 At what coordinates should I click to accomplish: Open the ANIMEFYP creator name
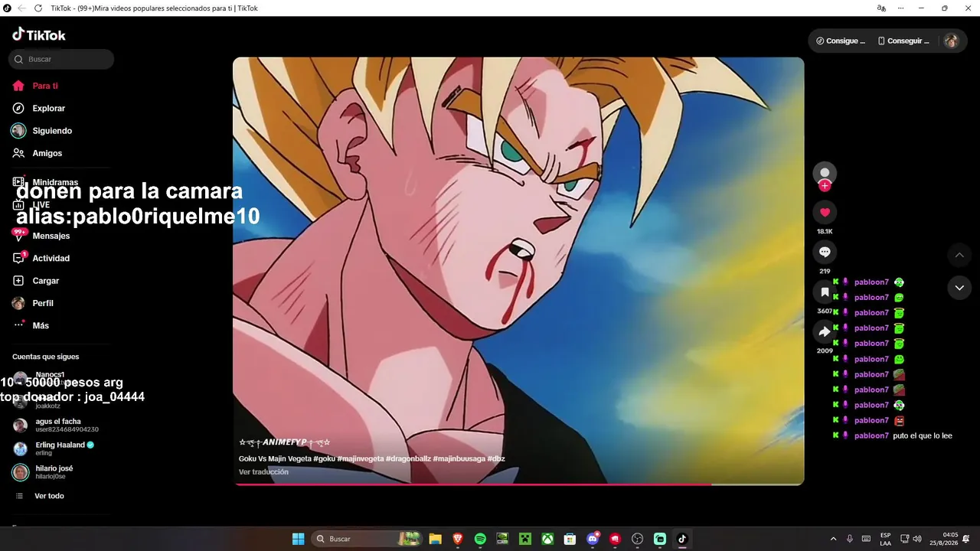pos(284,442)
